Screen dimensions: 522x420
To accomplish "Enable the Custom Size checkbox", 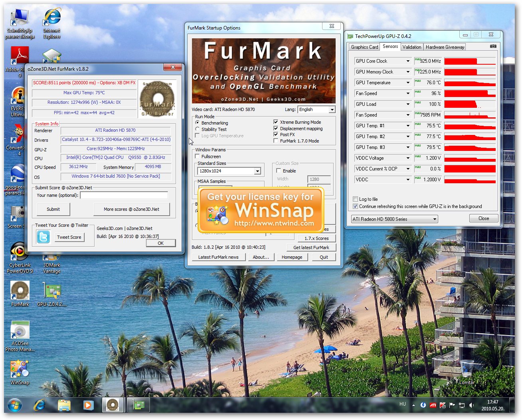I will [x=279, y=170].
